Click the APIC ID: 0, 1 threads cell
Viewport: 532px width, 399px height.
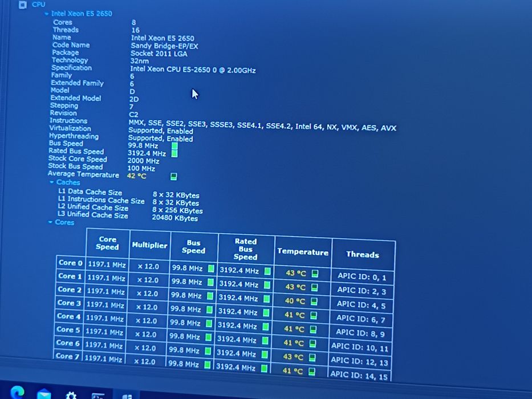(362, 277)
